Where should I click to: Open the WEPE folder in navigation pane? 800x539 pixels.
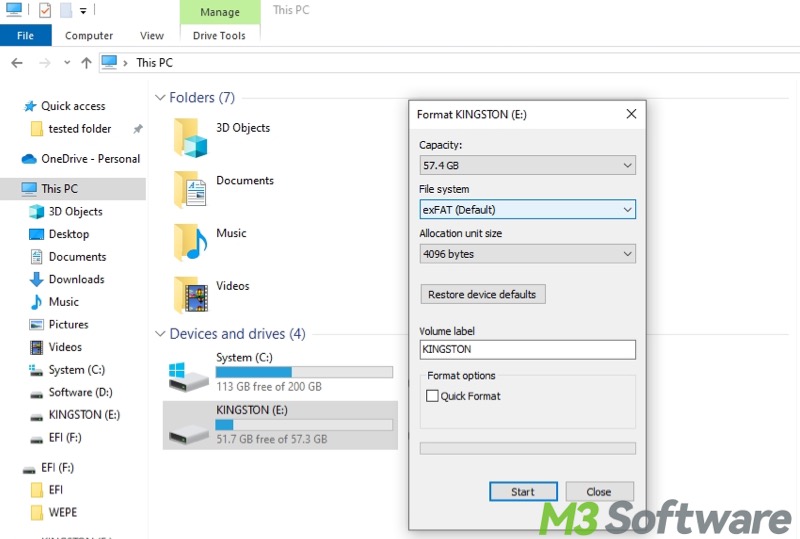63,512
